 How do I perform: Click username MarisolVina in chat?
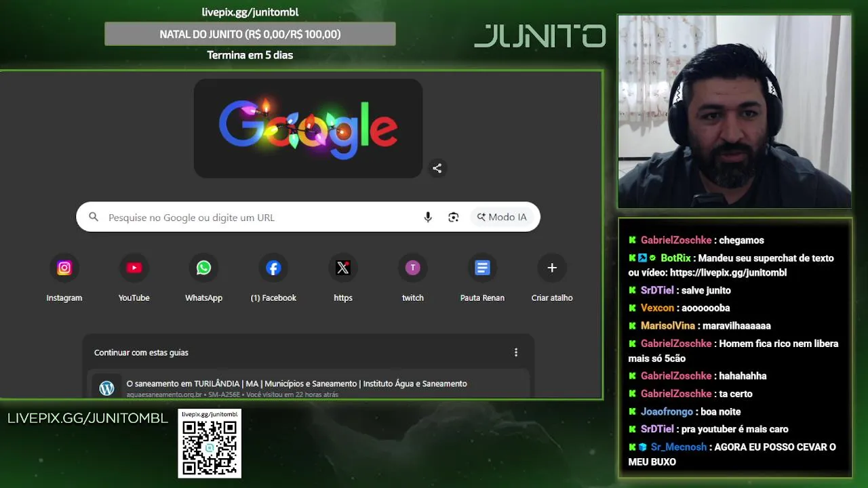coord(668,325)
